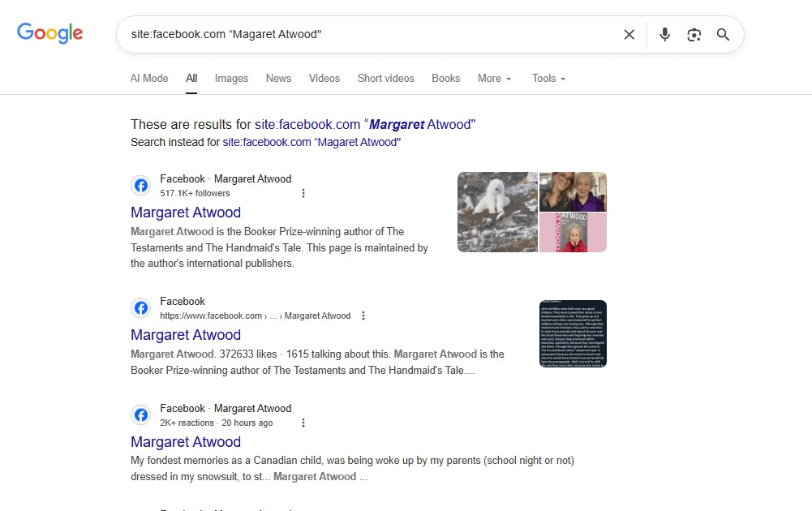Go to the News tab

(278, 78)
